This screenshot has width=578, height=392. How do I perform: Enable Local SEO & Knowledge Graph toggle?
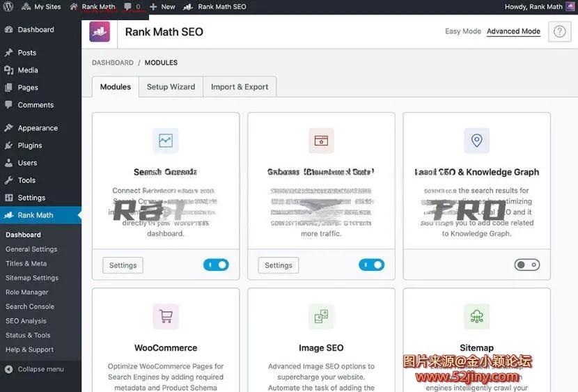pyautogui.click(x=526, y=265)
